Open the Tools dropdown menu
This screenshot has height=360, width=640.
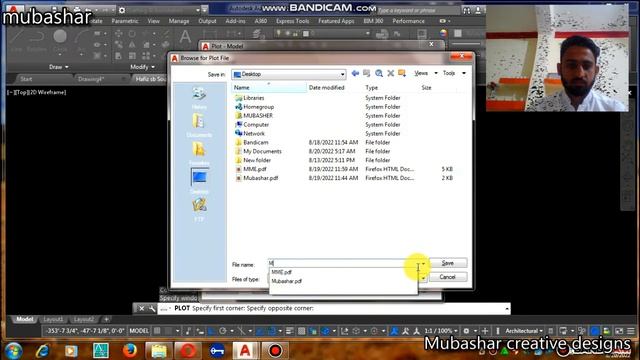tap(454, 73)
